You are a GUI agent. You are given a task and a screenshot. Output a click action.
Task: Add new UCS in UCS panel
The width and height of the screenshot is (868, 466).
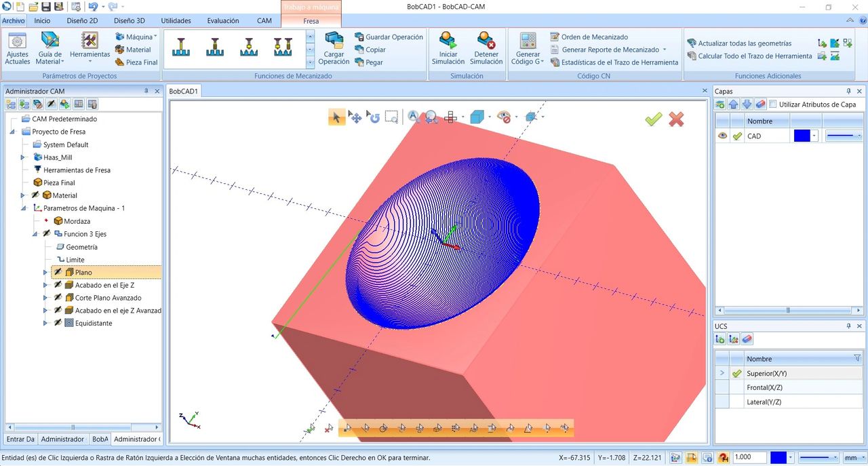point(721,339)
